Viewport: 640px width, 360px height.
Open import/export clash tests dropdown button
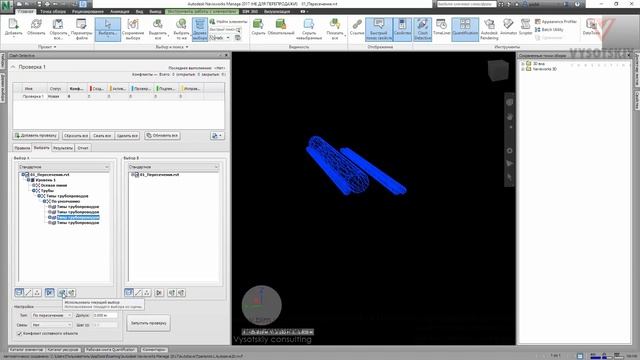(x=217, y=136)
